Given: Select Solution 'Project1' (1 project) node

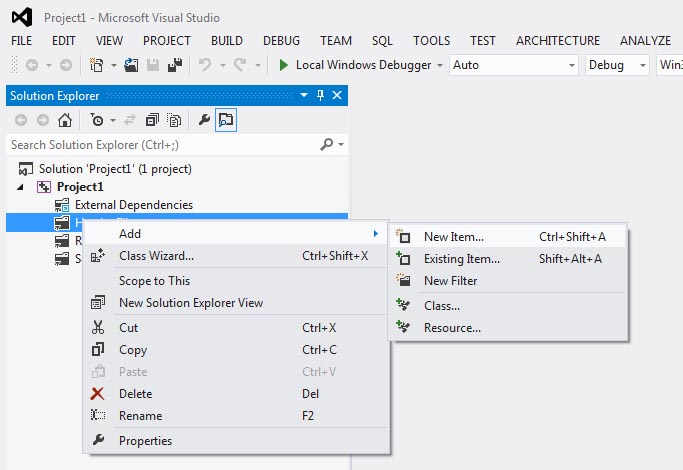Looking at the screenshot, I should coord(115,169).
